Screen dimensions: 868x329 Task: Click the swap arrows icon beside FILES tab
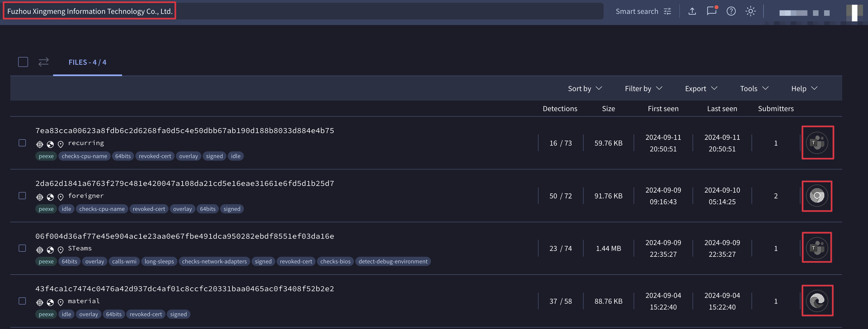click(x=43, y=62)
